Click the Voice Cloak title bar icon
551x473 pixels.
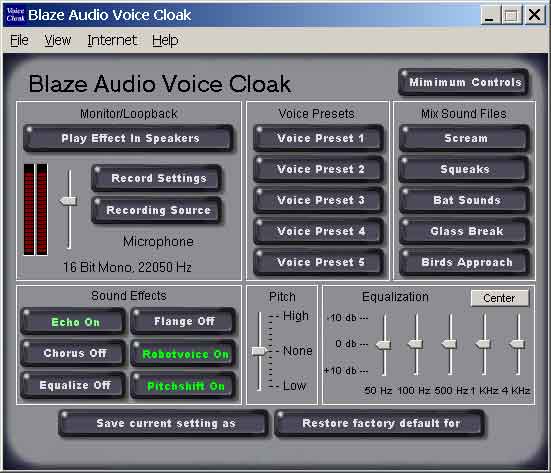click(x=15, y=15)
